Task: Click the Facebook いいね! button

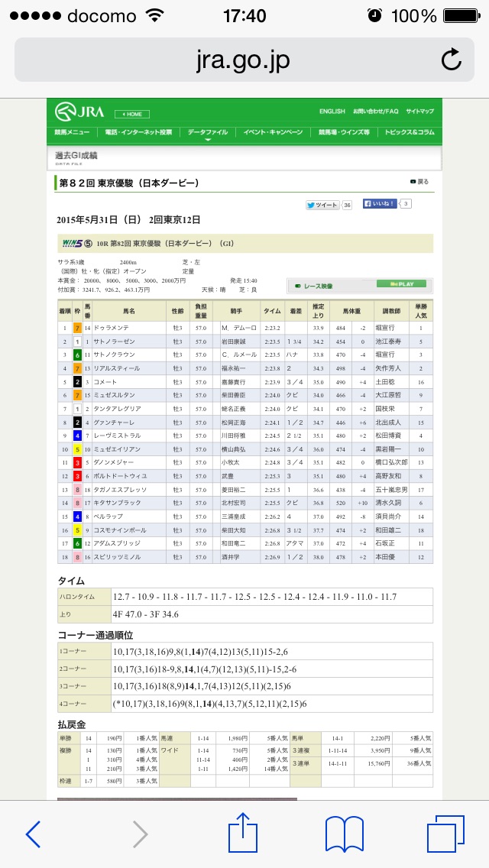Action: pos(380,204)
